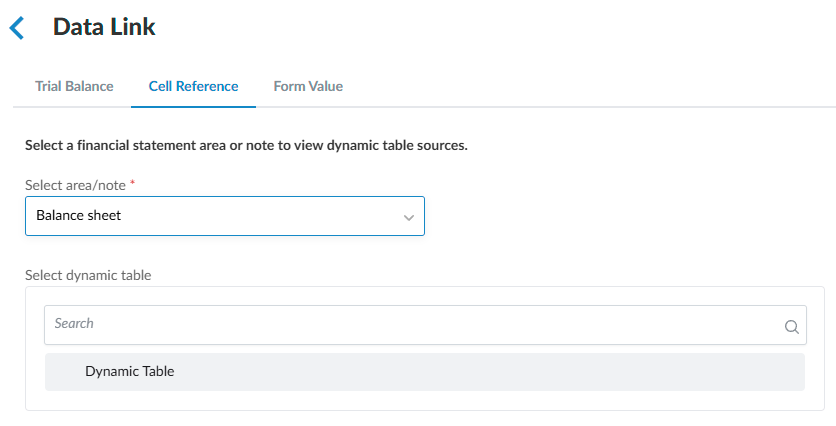
Task: Click the Data Link page heading
Action: (x=104, y=27)
